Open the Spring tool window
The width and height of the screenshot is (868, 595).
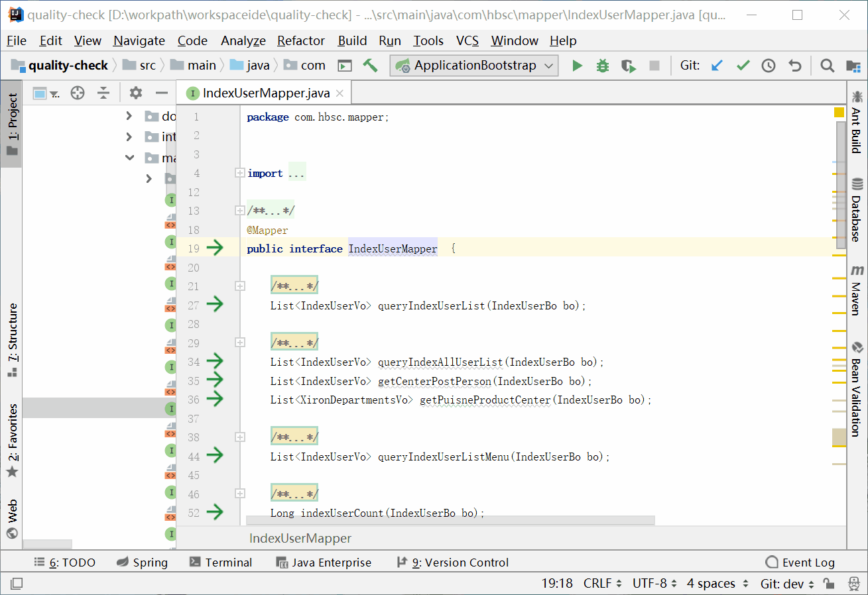[142, 563]
